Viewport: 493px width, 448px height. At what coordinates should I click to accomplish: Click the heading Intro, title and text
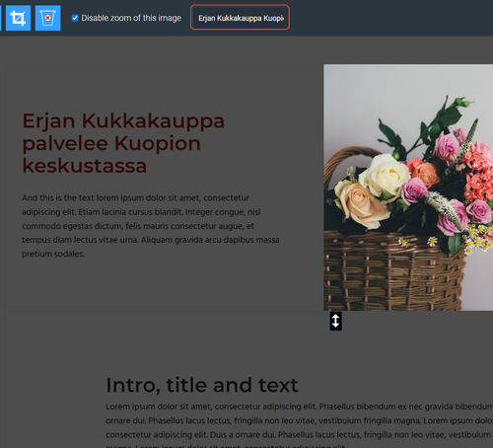[202, 385]
